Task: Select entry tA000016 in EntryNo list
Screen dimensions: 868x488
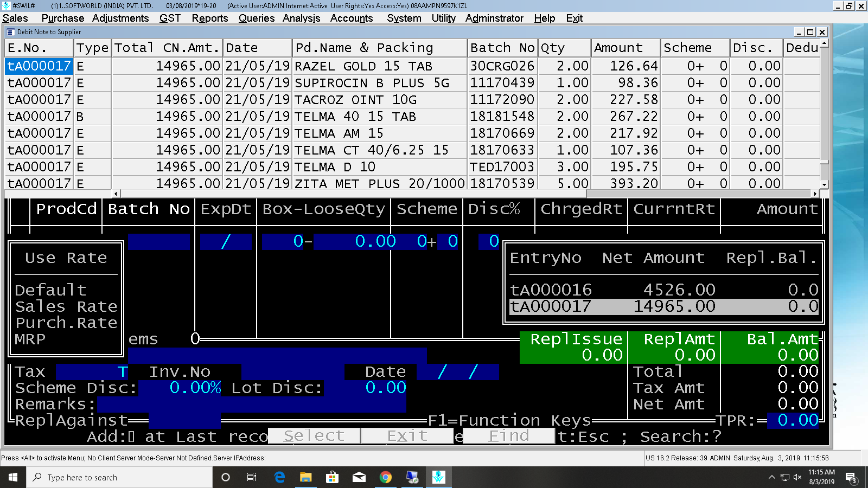Action: pos(663,290)
